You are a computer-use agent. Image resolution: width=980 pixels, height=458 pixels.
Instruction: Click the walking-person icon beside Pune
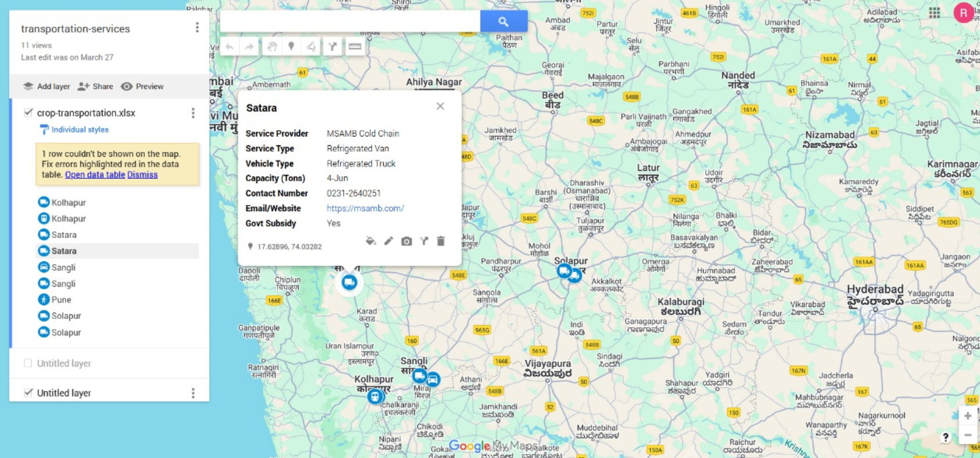(x=43, y=299)
